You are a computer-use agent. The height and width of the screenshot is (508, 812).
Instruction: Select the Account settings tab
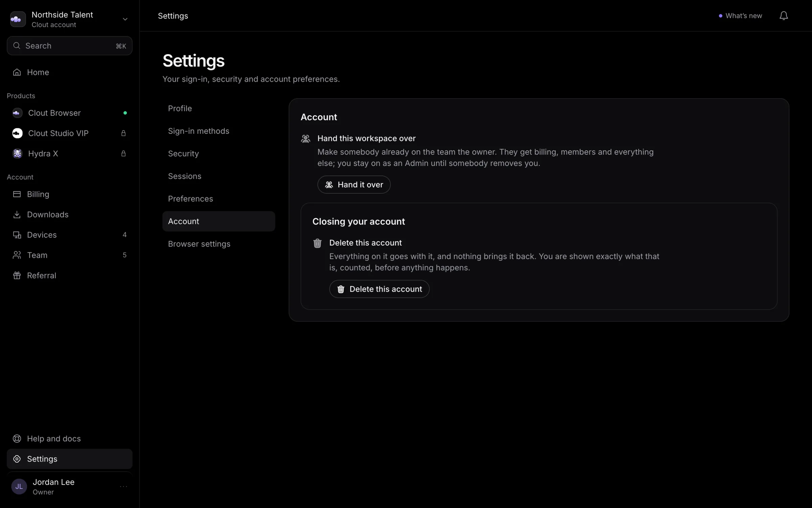[x=219, y=221]
